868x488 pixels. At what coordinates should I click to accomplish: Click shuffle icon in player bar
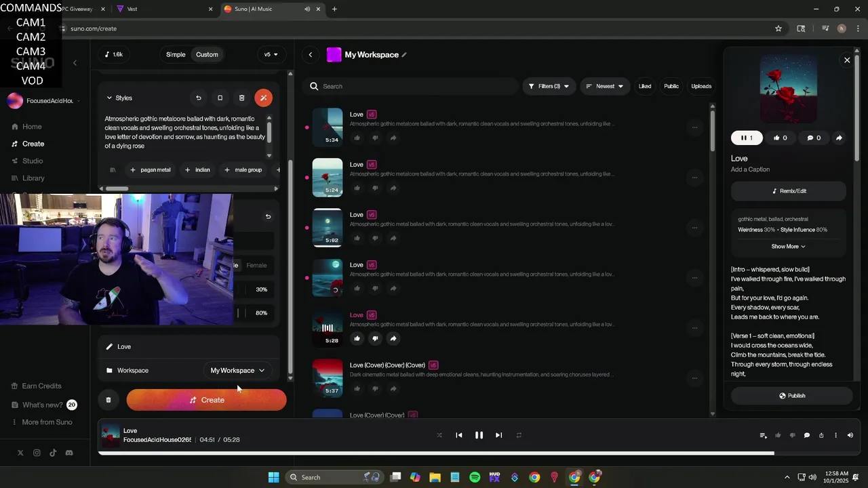tap(439, 435)
